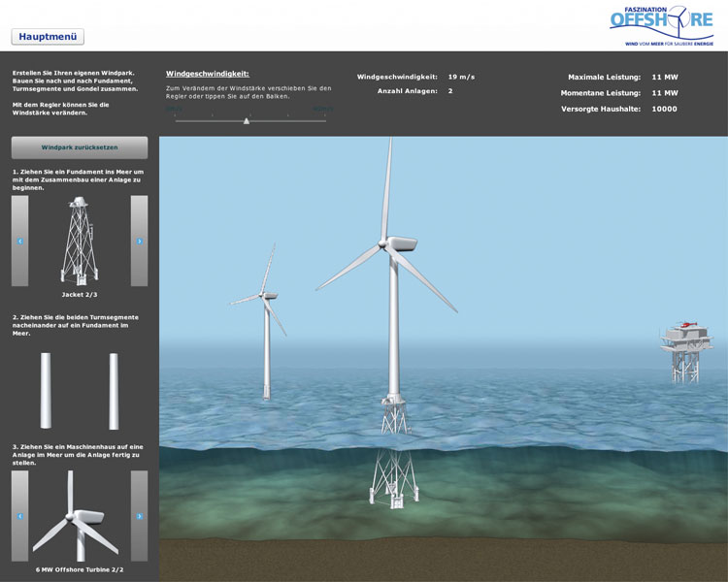This screenshot has width=728, height=582.
Task: Set wind speed to maximum on slider bar
Action: pyautogui.click(x=324, y=121)
